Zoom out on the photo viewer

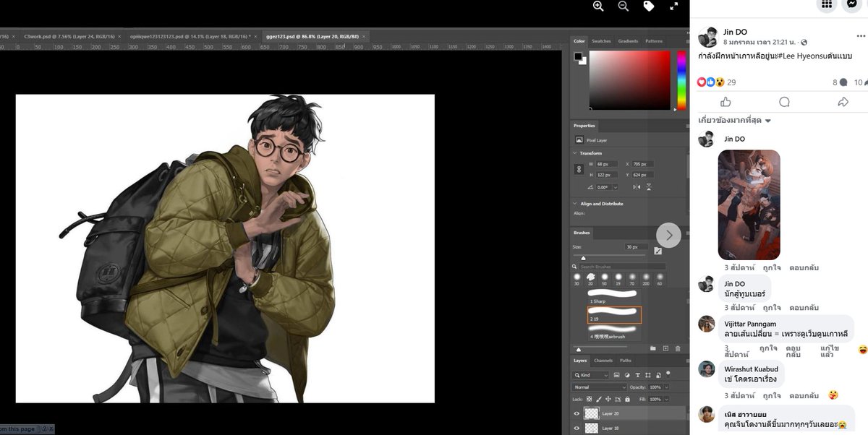pos(623,6)
